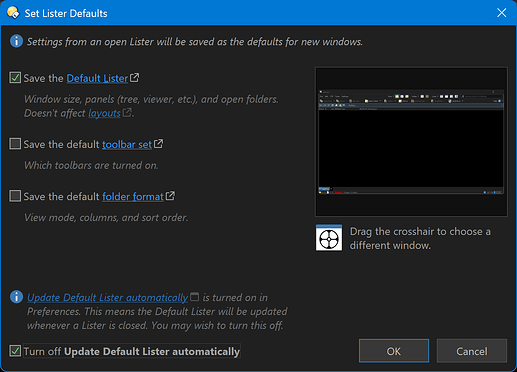Viewport: 517px width, 372px height.
Task: Click the external link icon next to toolbar set
Action: click(158, 144)
